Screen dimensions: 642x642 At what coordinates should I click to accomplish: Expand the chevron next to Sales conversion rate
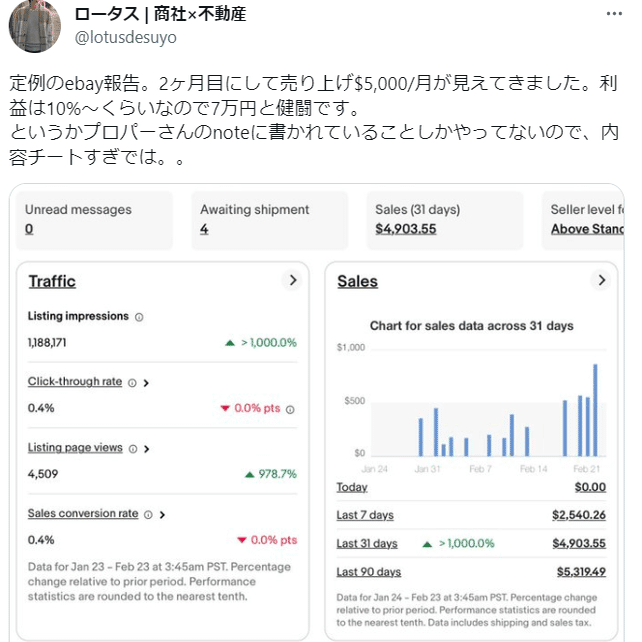pyautogui.click(x=162, y=515)
